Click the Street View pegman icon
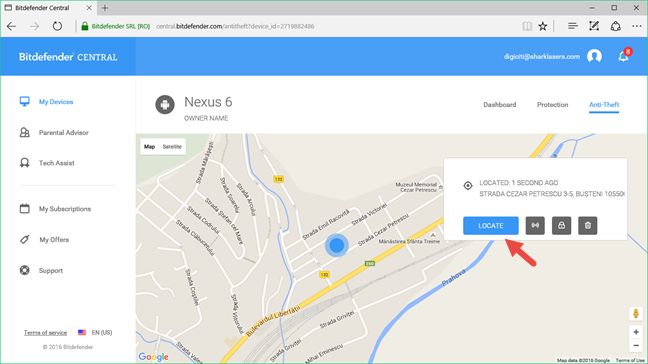 636,314
